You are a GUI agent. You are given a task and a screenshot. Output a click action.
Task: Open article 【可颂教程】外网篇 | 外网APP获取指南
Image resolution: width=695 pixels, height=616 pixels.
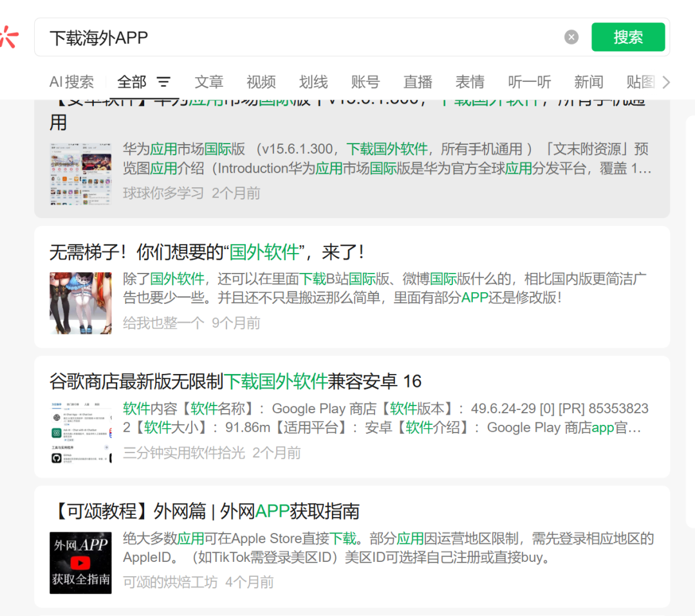205,511
